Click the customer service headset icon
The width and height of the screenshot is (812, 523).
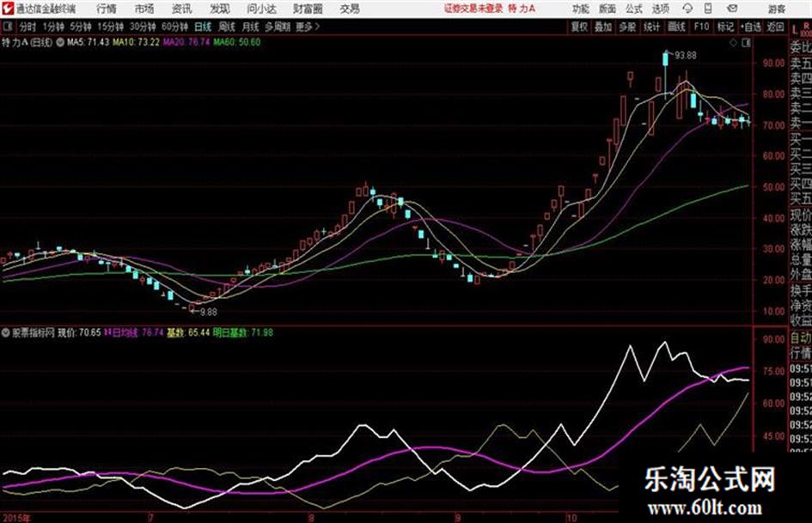tap(687, 9)
